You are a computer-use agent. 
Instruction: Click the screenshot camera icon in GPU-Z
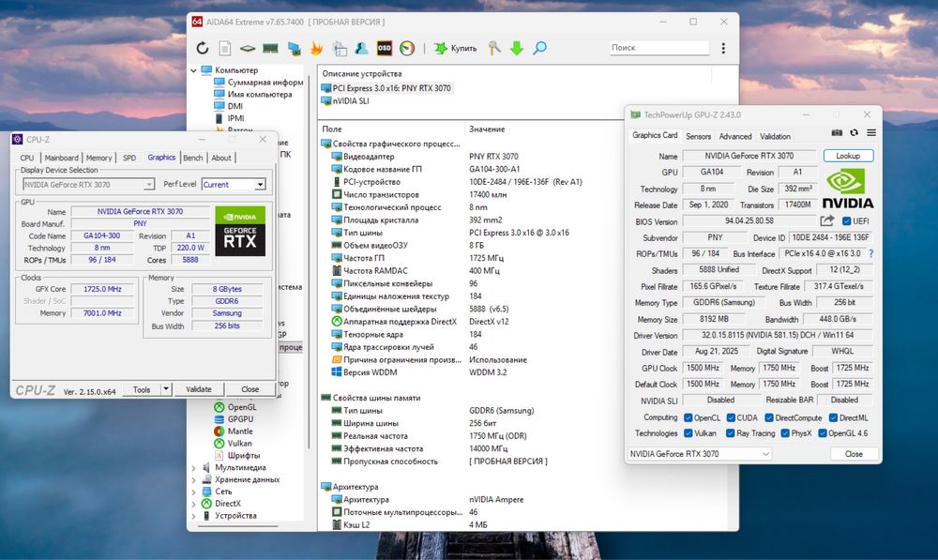point(837,133)
